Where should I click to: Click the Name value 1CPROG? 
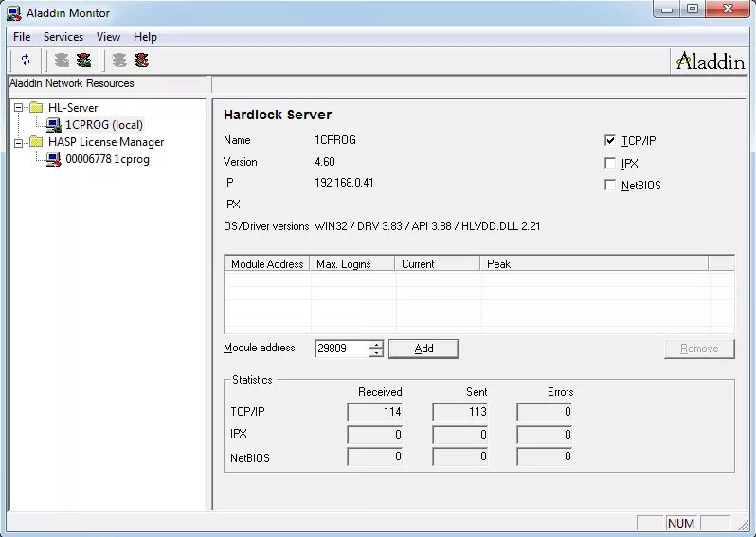point(335,140)
